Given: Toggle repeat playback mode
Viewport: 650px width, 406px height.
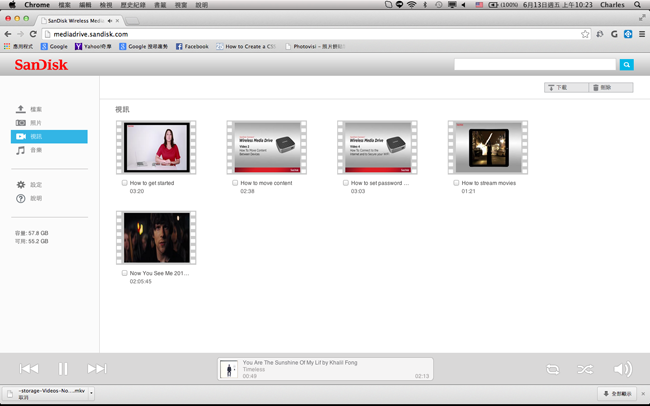Looking at the screenshot, I should tap(552, 369).
